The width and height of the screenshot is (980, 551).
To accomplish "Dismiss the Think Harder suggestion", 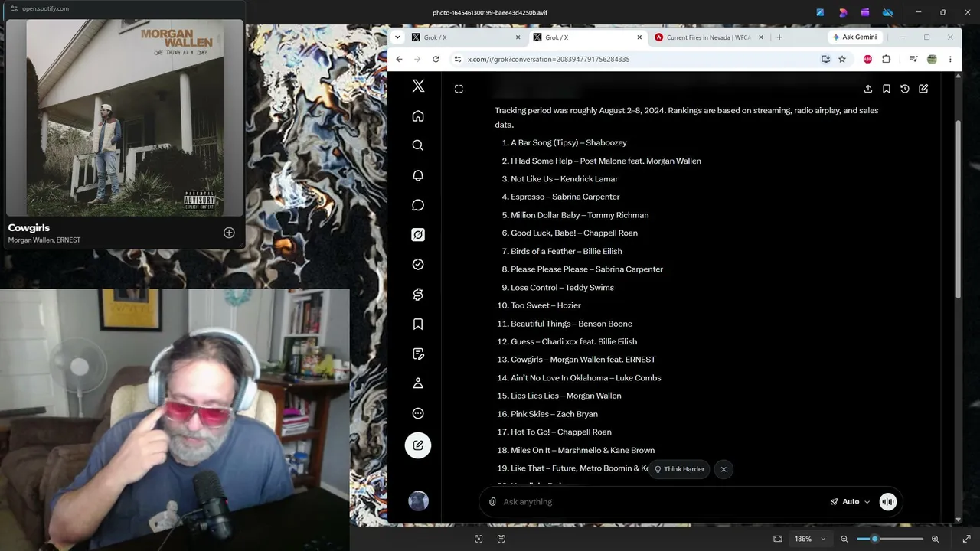I will [x=724, y=469].
